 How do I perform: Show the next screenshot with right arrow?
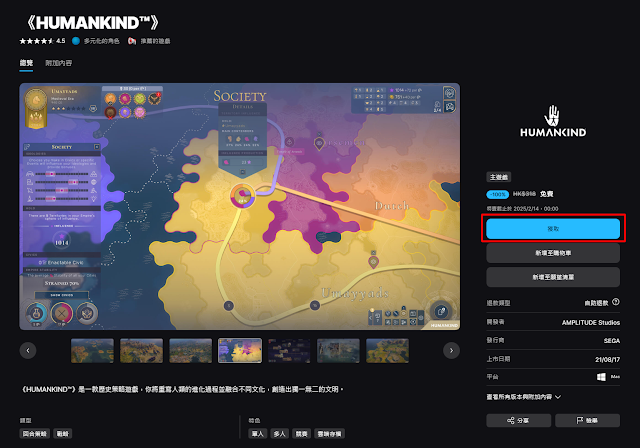[451, 350]
